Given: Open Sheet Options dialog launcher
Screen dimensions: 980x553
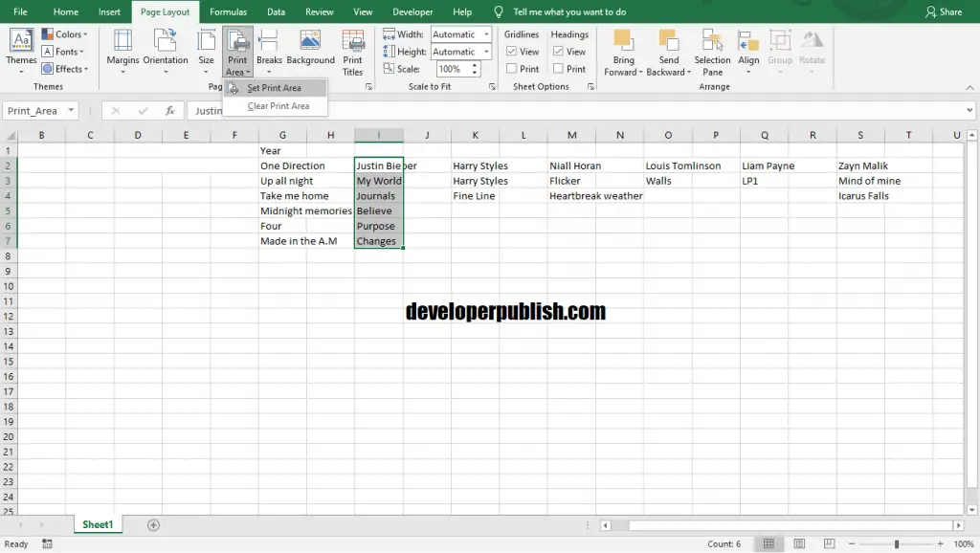Looking at the screenshot, I should coord(590,87).
